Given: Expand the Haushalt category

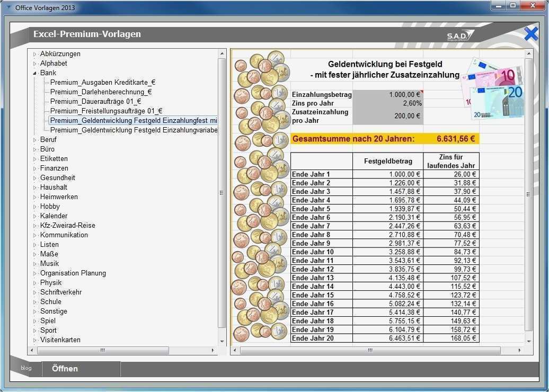Looking at the screenshot, I should coord(34,188).
